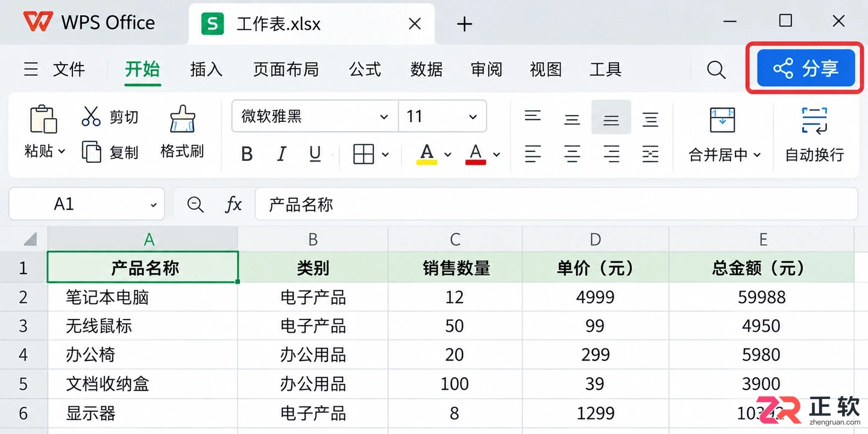This screenshot has height=434, width=868.
Task: Select cell 笔记本电脑
Action: tap(143, 297)
